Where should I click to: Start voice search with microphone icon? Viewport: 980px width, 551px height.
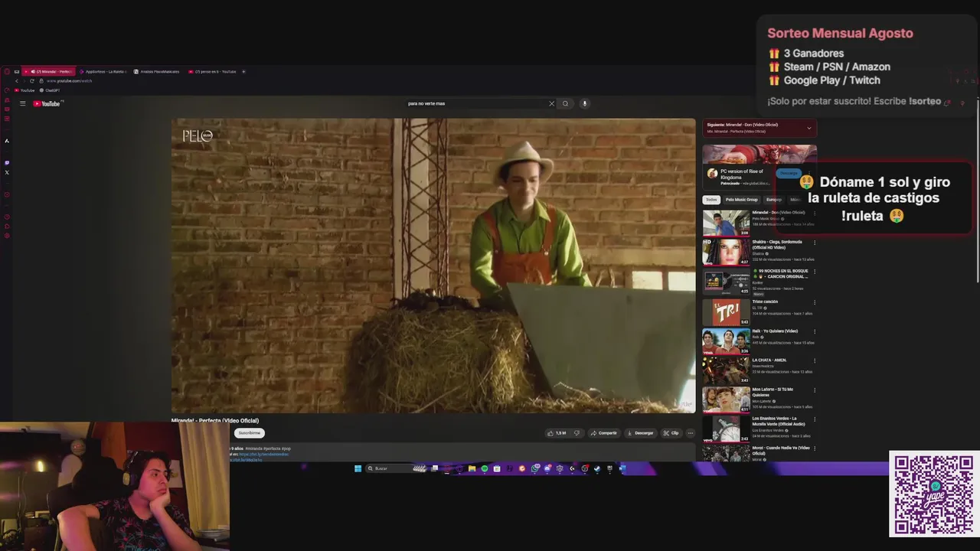pos(584,103)
